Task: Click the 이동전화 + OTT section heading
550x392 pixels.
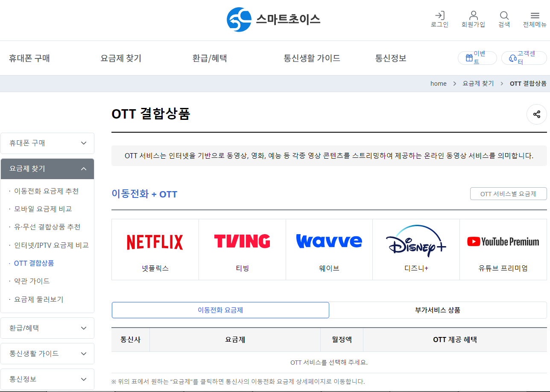Action: tap(144, 195)
